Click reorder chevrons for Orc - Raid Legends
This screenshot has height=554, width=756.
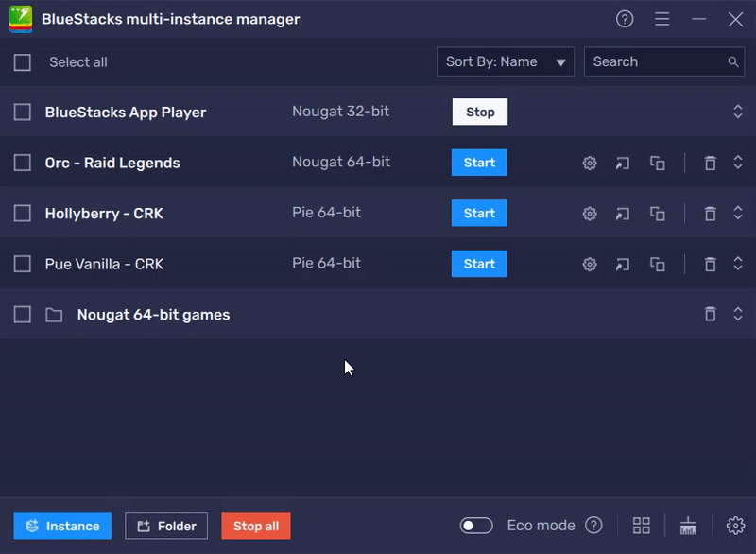[x=738, y=163]
